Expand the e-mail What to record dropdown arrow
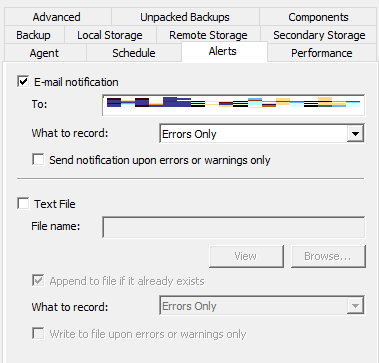The height and width of the screenshot is (363, 379). pos(355,134)
